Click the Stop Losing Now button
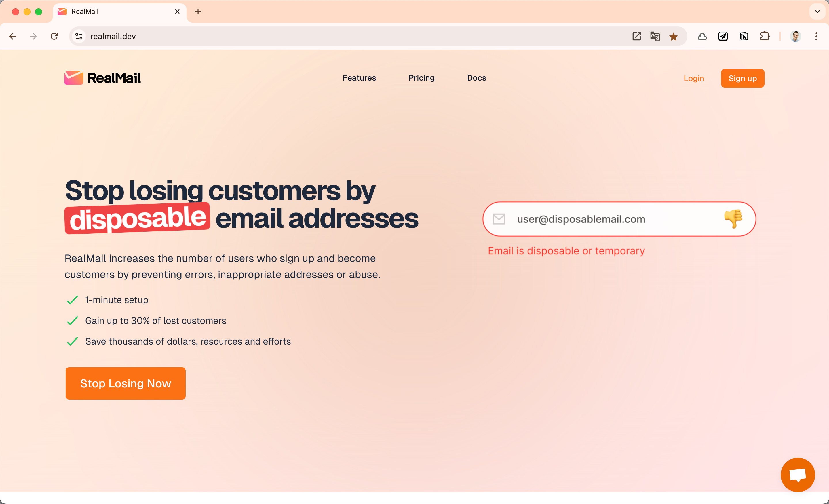Viewport: 829px width, 504px height. [126, 383]
